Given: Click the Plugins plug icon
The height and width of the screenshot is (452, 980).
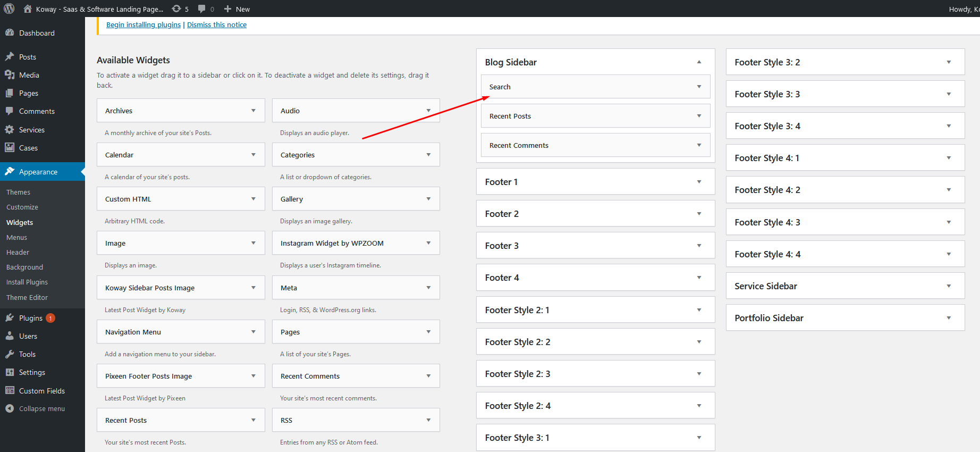Looking at the screenshot, I should 10,317.
